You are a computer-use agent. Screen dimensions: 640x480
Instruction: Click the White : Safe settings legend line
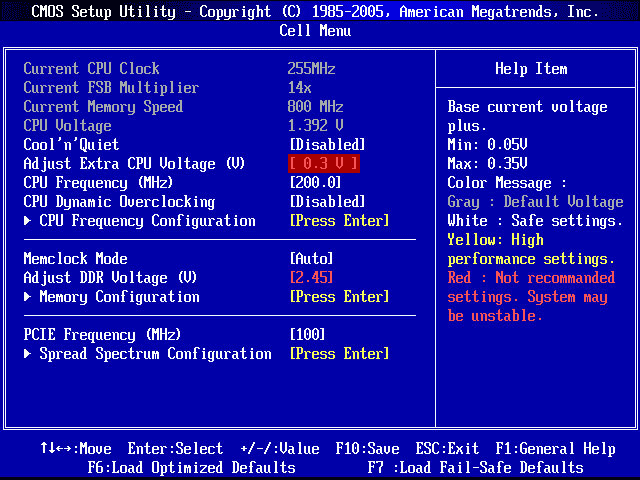[535, 221]
